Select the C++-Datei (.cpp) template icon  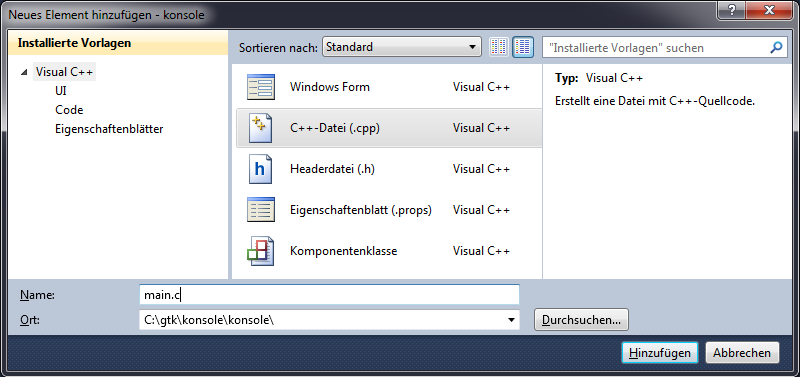click(x=261, y=128)
